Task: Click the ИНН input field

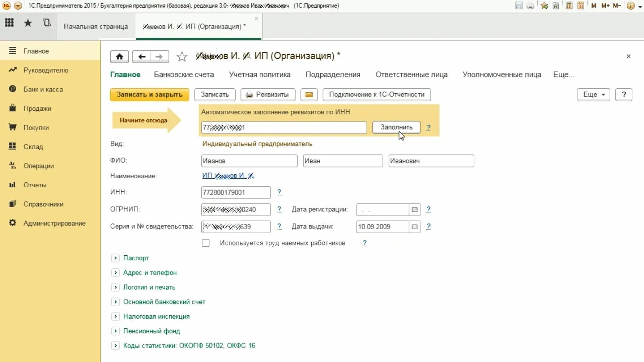Action: (x=236, y=193)
